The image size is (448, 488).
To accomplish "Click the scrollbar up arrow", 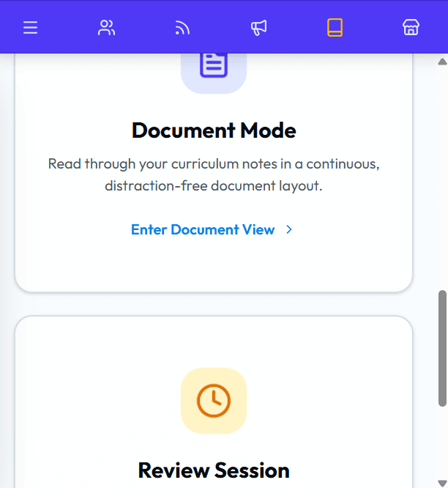I will 442,62.
